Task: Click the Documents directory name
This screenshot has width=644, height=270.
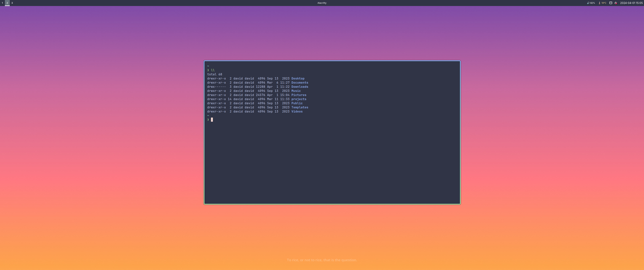Action: click(300, 83)
